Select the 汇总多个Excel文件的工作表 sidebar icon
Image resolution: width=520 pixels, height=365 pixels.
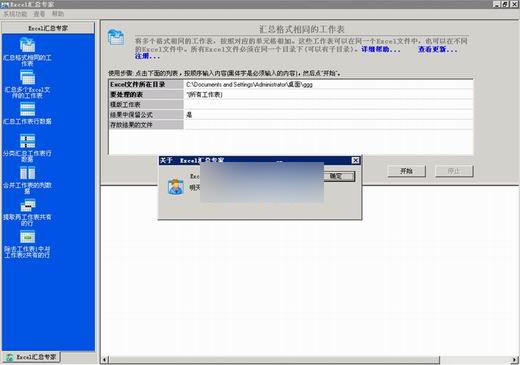(x=27, y=77)
